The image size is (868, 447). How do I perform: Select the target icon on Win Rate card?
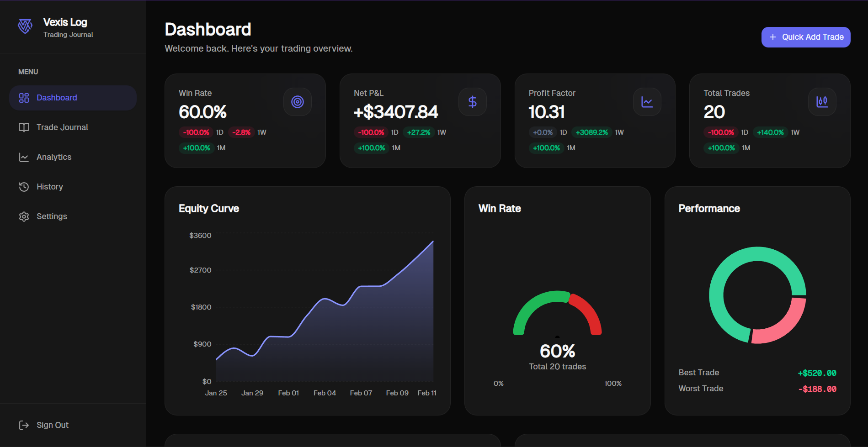point(298,102)
